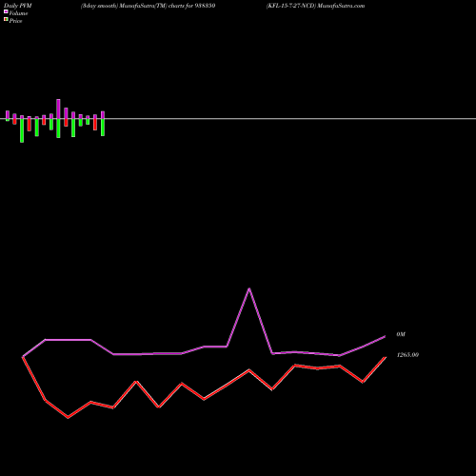Click the magenta volume line's end point

tap(385, 336)
